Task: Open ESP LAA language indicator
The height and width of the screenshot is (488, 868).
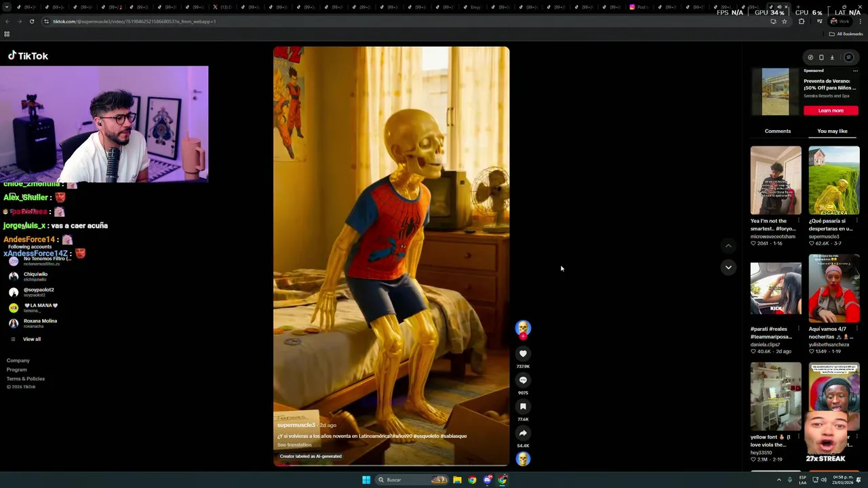Action: 803,480
